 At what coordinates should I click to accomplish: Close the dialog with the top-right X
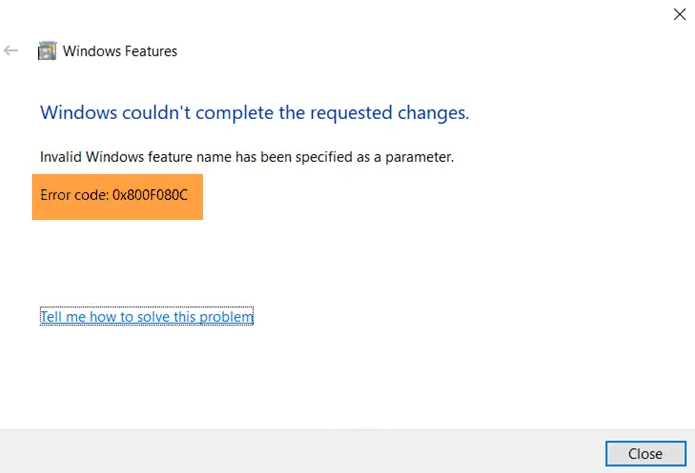(680, 13)
